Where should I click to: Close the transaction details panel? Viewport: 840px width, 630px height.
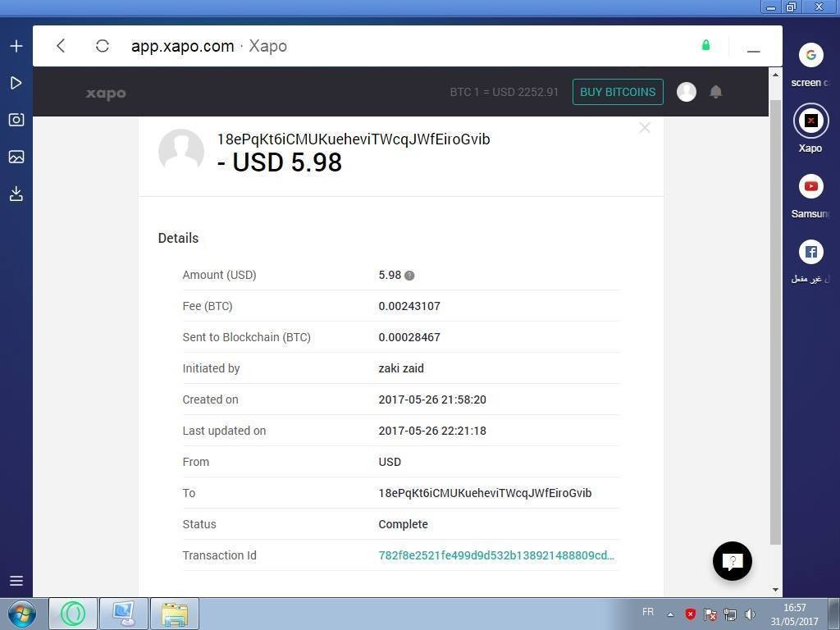coord(645,127)
